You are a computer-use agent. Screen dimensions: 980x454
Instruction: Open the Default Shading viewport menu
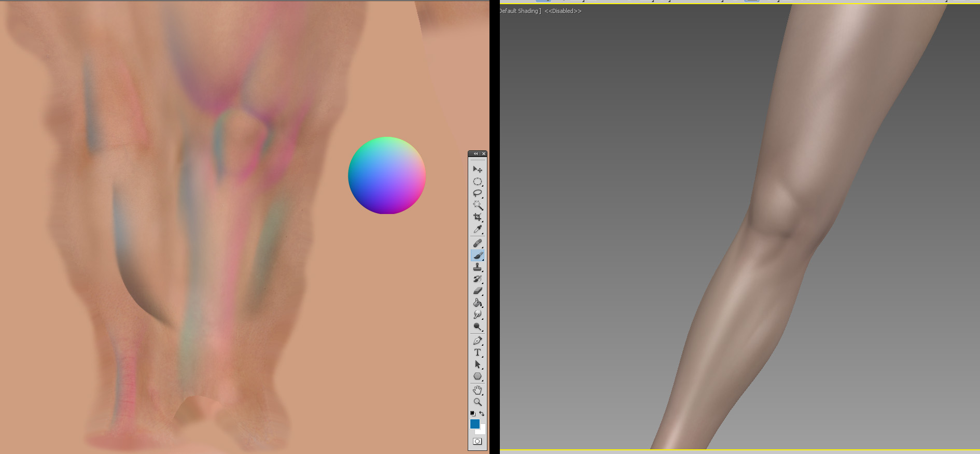click(x=520, y=11)
